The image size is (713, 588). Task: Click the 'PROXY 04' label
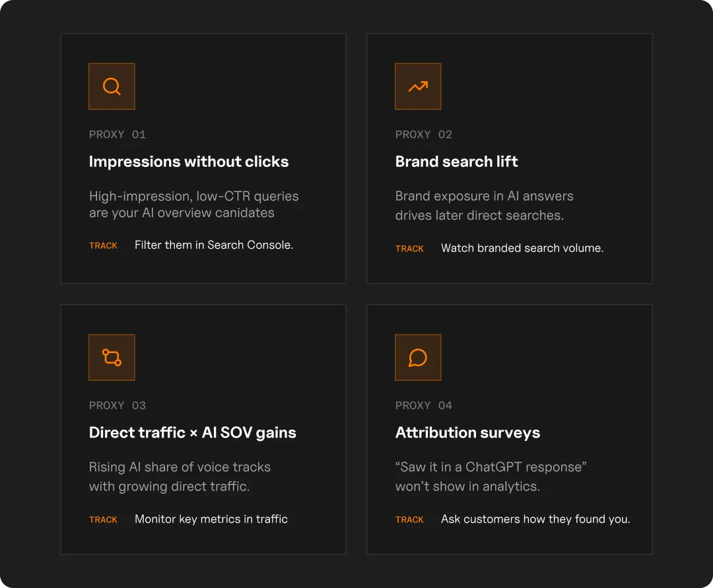[424, 405]
